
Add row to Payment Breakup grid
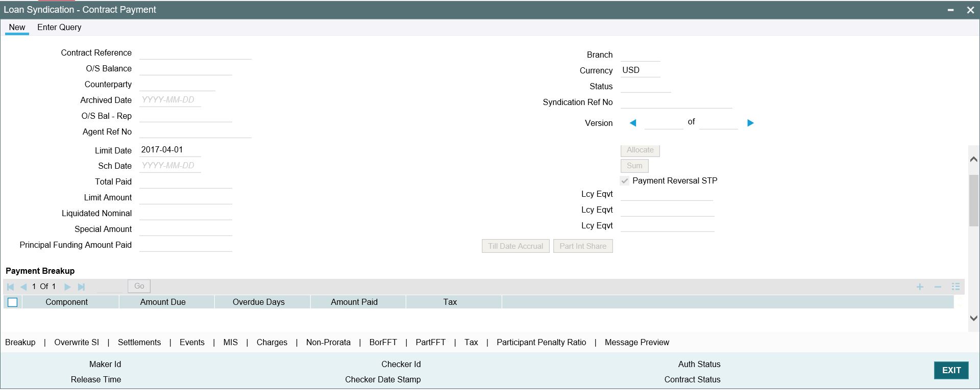tap(920, 287)
